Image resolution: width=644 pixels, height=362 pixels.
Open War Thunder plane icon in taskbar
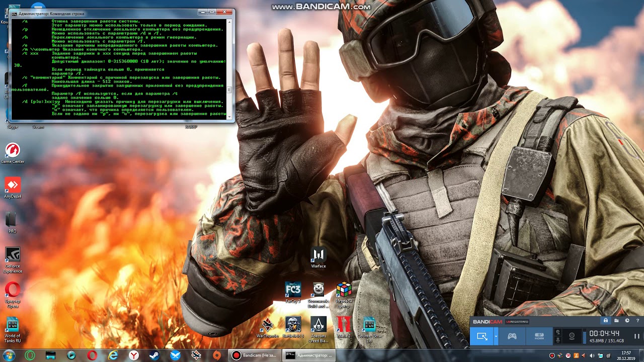click(196, 355)
